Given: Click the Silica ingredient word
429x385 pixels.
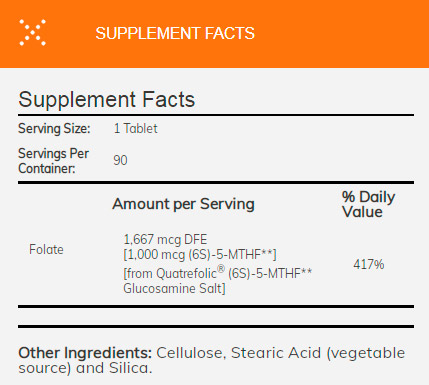Looking at the screenshot, I should coord(130,368).
